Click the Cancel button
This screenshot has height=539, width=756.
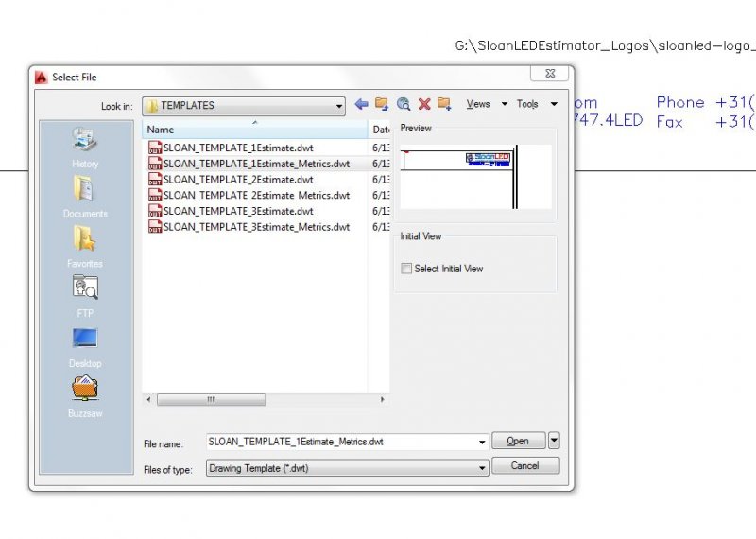coord(525,465)
